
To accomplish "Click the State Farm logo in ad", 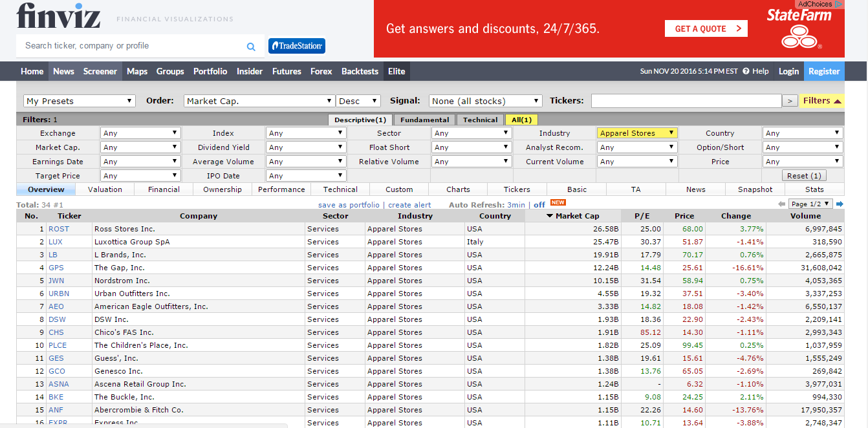I will tap(799, 29).
